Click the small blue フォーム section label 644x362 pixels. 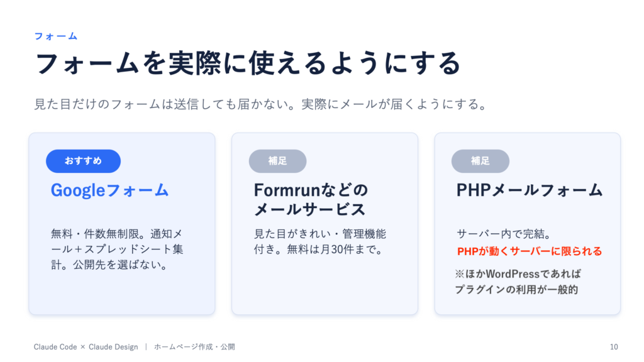coord(56,36)
